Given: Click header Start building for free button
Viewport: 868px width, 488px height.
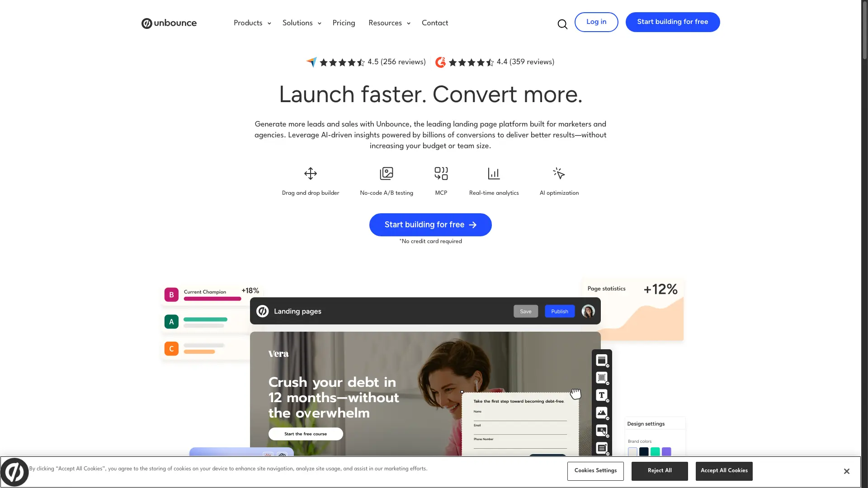Looking at the screenshot, I should click(673, 22).
